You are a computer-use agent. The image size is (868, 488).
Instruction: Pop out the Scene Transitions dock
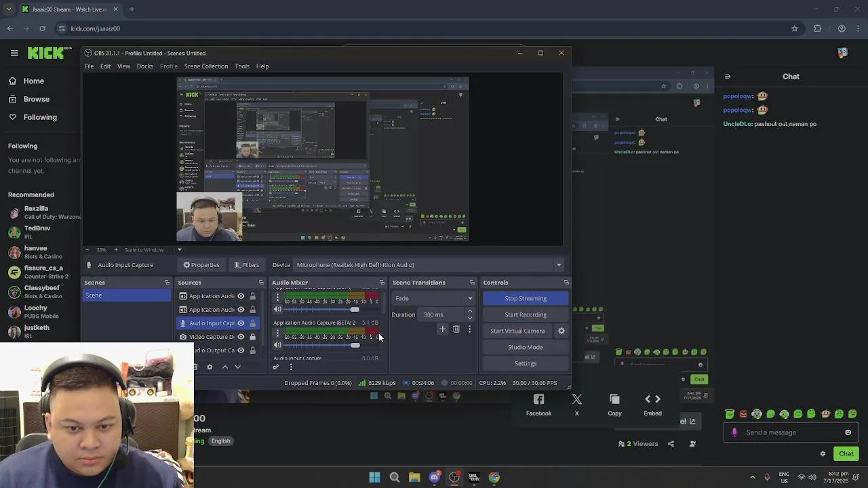point(472,283)
